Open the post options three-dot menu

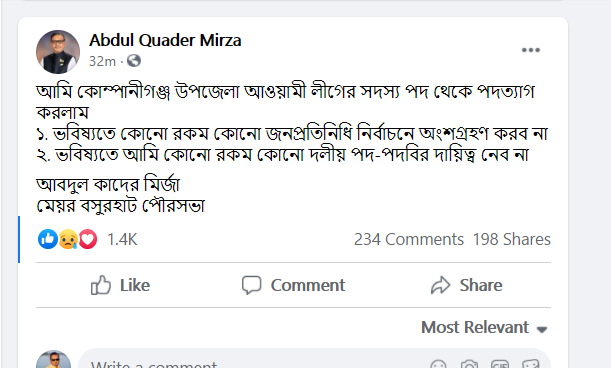[x=531, y=50]
